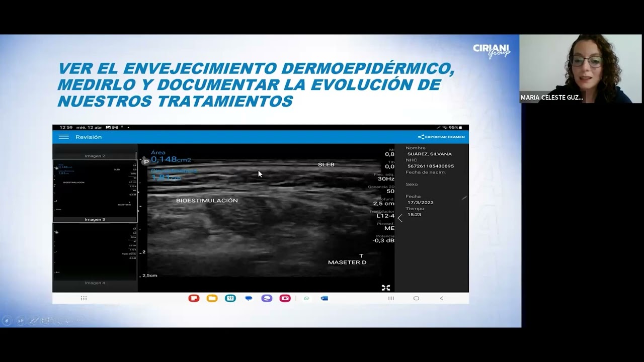Viewport: 644px width, 362px height.
Task: Open the pink camera app icon
Action: click(285, 298)
